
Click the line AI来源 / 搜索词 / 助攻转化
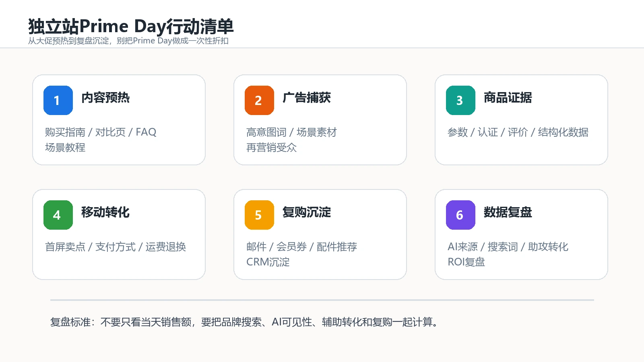pos(508,247)
